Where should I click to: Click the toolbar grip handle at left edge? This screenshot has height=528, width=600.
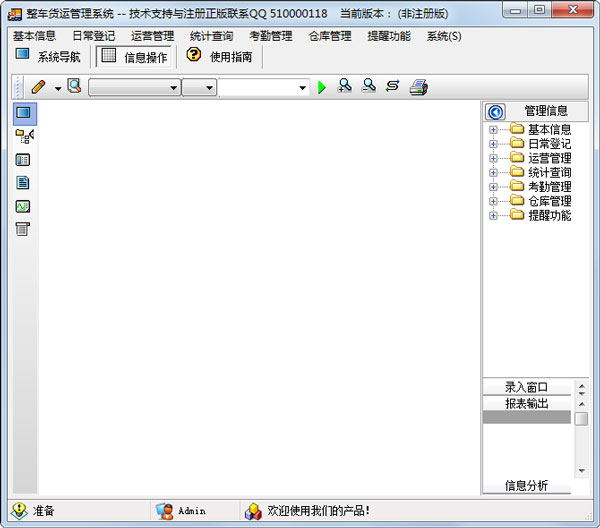17,87
